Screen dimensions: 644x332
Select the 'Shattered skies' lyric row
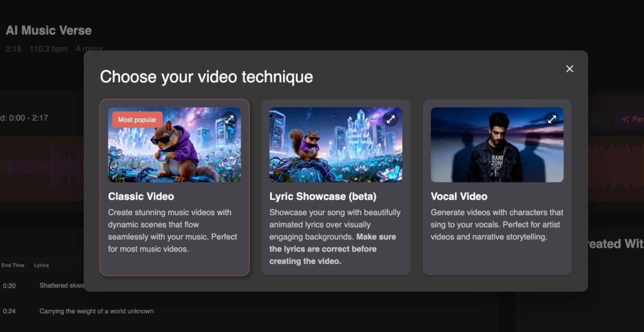click(62, 285)
